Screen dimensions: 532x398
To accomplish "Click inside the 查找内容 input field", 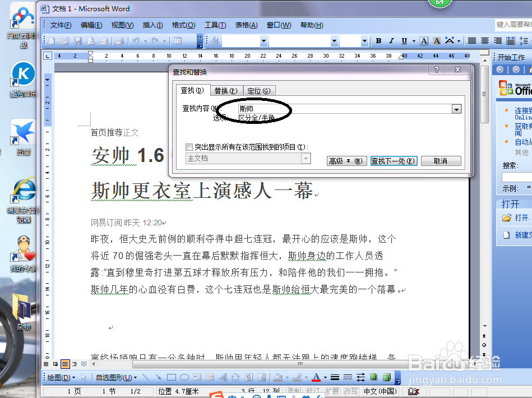I will (336, 109).
